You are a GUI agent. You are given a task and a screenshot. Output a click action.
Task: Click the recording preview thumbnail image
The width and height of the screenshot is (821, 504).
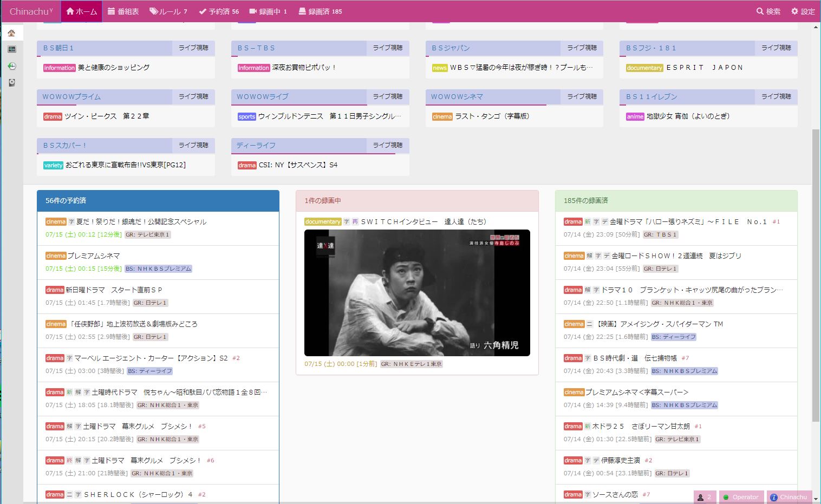pos(417,293)
